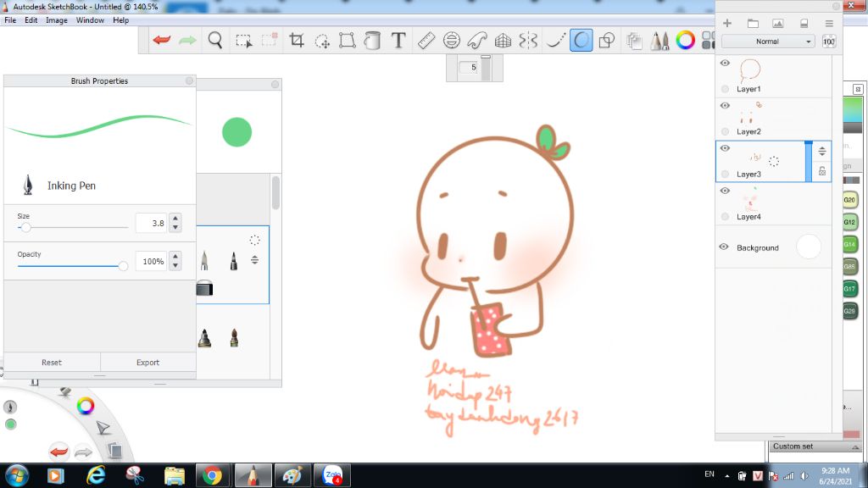The height and width of the screenshot is (488, 868).
Task: Hide Layer4 with its eye icon
Action: (726, 191)
